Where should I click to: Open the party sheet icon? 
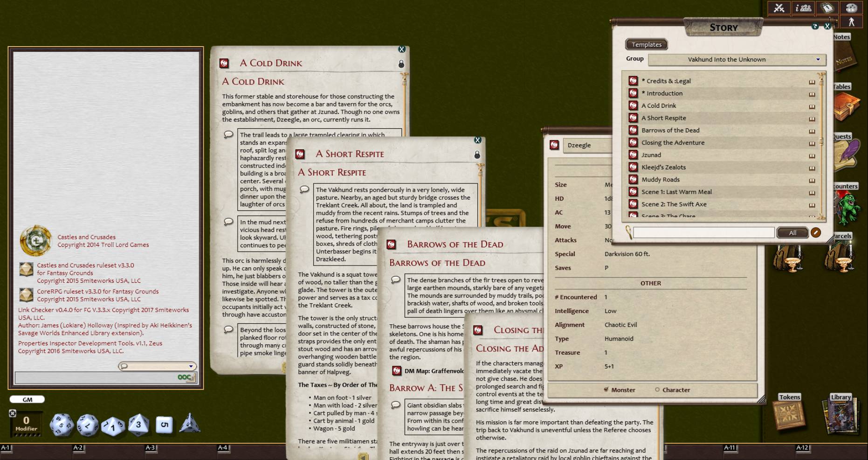(803, 8)
